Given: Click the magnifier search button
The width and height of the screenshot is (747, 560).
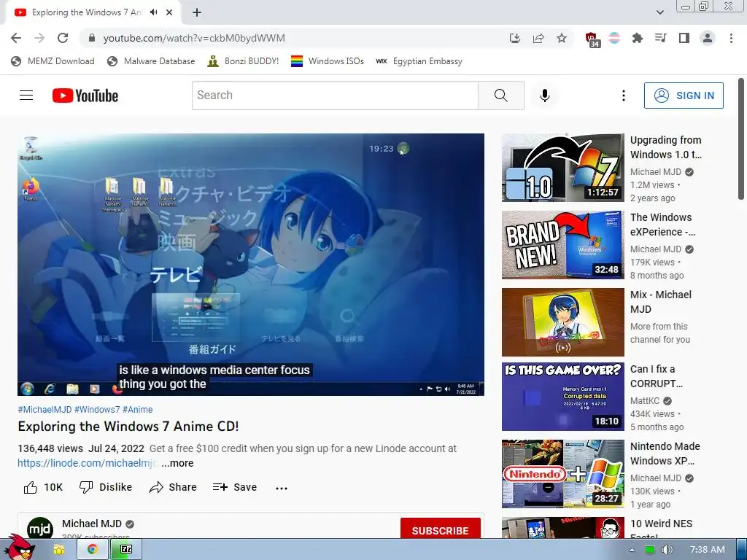Looking at the screenshot, I should click(x=501, y=96).
